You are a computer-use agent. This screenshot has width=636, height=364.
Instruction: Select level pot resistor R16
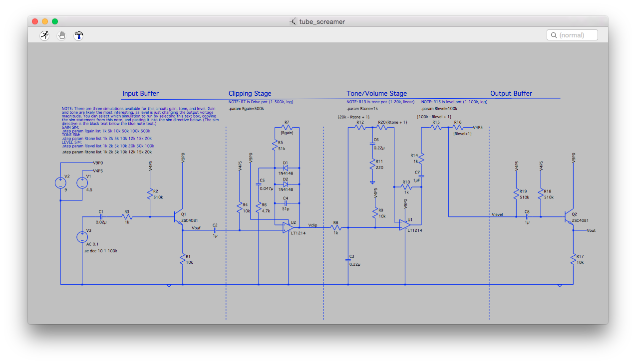(458, 127)
